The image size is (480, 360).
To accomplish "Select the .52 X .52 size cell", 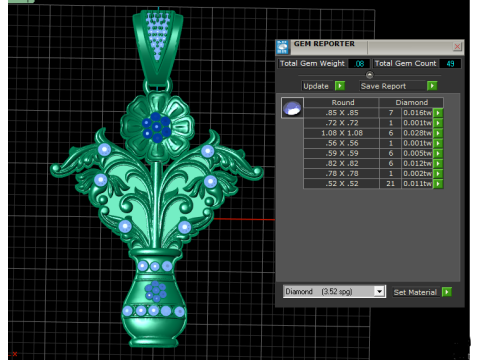I will (x=342, y=184).
